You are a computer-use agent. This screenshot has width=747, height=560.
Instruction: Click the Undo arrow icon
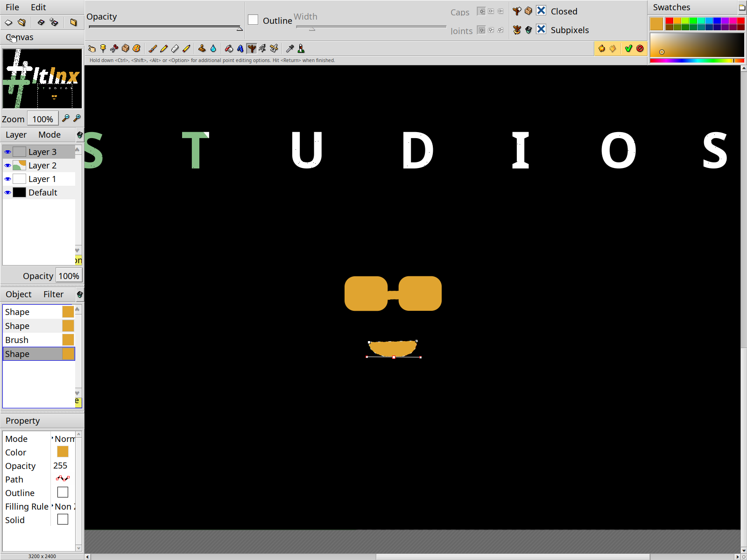601,49
